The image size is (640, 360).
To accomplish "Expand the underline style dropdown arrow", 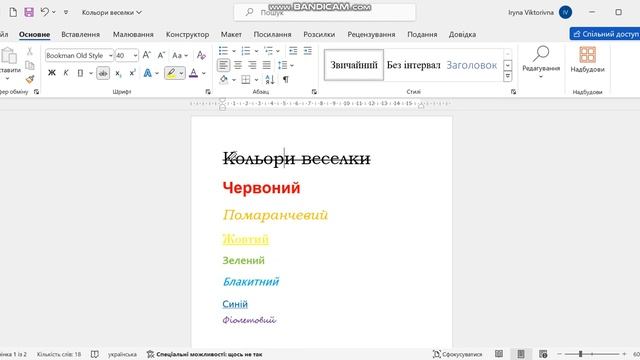I will pos(91,73).
